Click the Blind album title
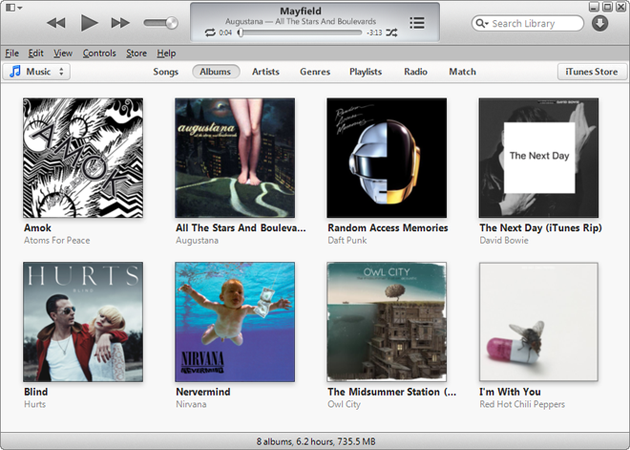The height and width of the screenshot is (450, 630). pos(36,392)
